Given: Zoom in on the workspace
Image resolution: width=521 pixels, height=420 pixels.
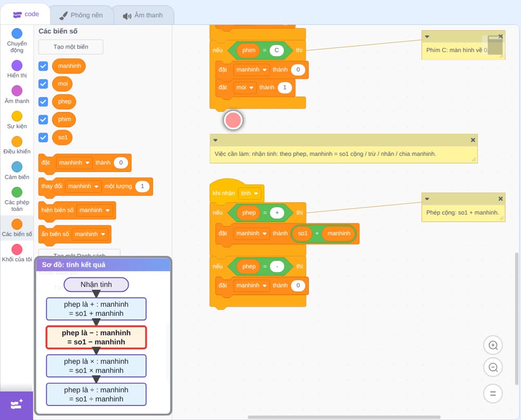Looking at the screenshot, I should 493,345.
